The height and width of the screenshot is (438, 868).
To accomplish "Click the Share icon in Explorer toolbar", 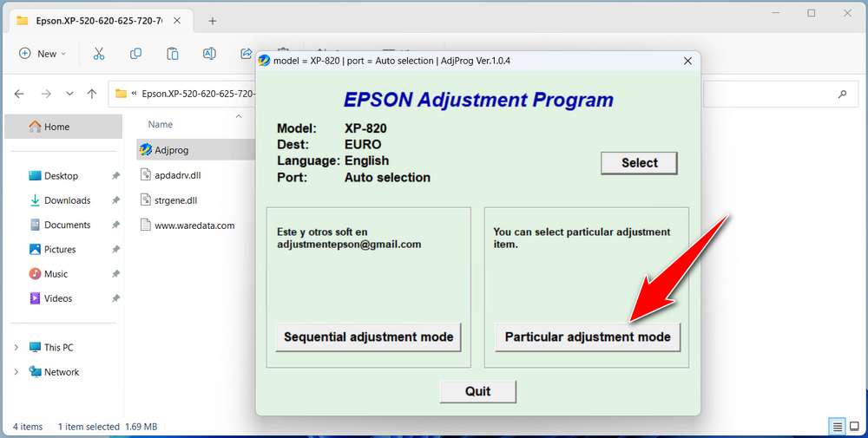I will click(246, 54).
